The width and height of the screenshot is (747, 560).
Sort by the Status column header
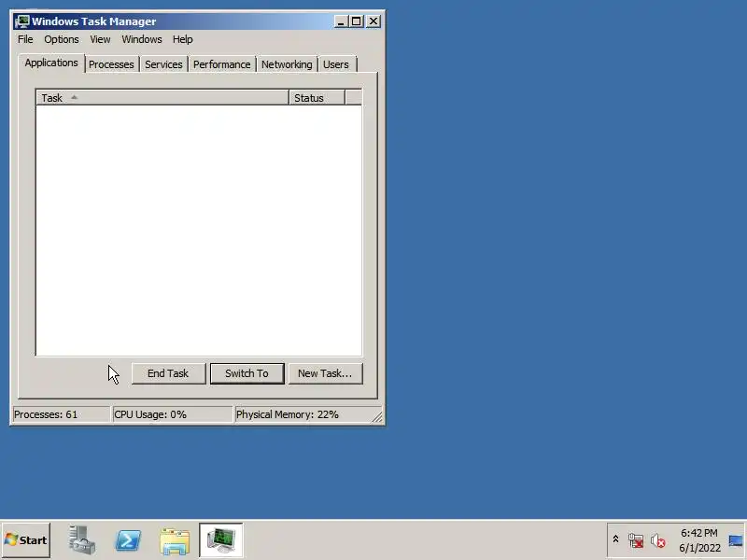pyautogui.click(x=317, y=98)
